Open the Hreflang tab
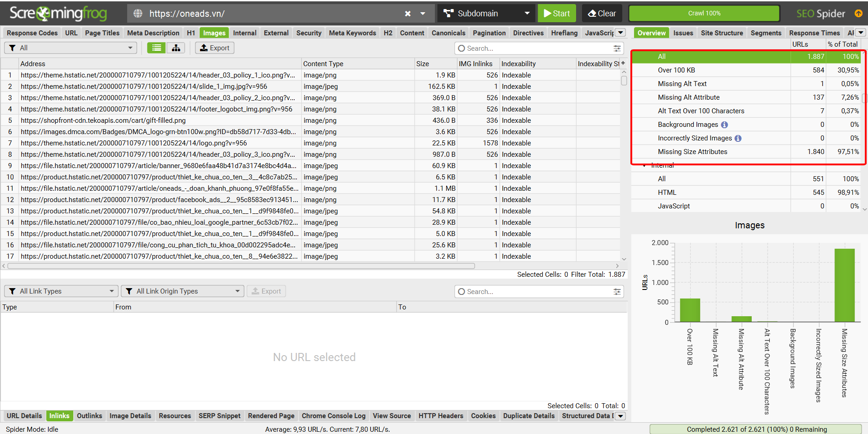The height and width of the screenshot is (434, 868). tap(564, 33)
